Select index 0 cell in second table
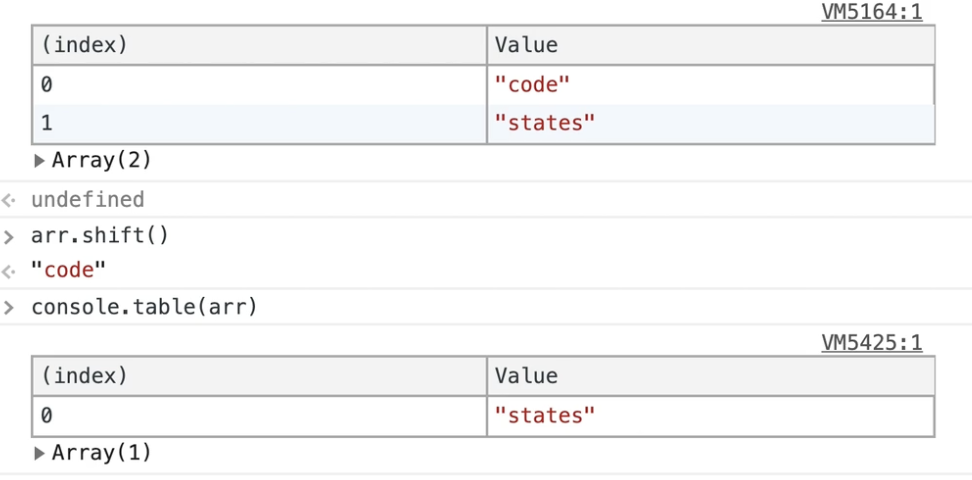The height and width of the screenshot is (480, 972). 259,415
